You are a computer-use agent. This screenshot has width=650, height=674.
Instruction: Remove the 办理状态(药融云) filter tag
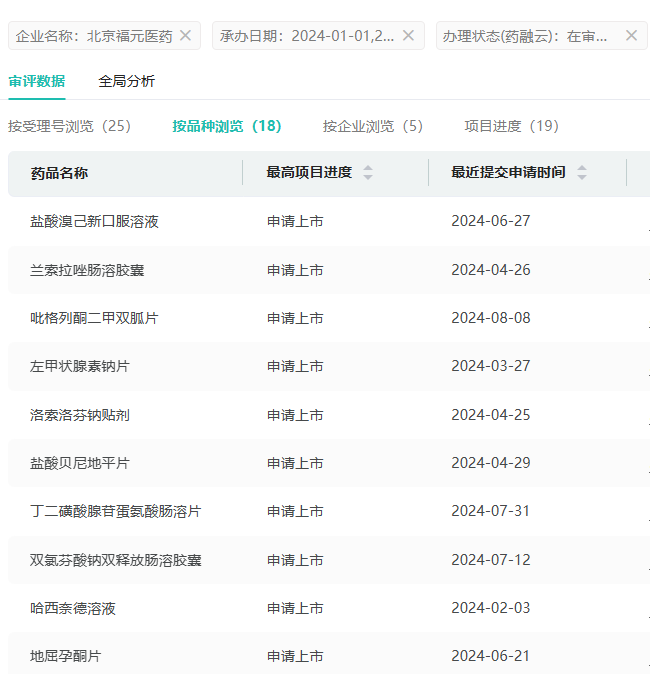pyautogui.click(x=631, y=35)
